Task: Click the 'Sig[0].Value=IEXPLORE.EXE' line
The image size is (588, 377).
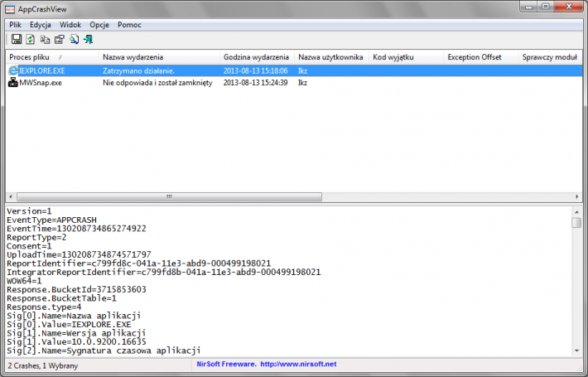Action: coord(69,325)
